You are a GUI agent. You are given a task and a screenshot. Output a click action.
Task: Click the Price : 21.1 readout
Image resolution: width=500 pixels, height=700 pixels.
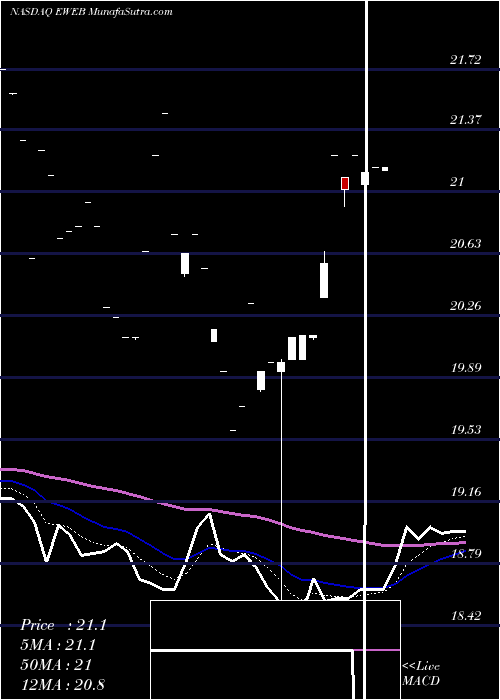(x=63, y=625)
